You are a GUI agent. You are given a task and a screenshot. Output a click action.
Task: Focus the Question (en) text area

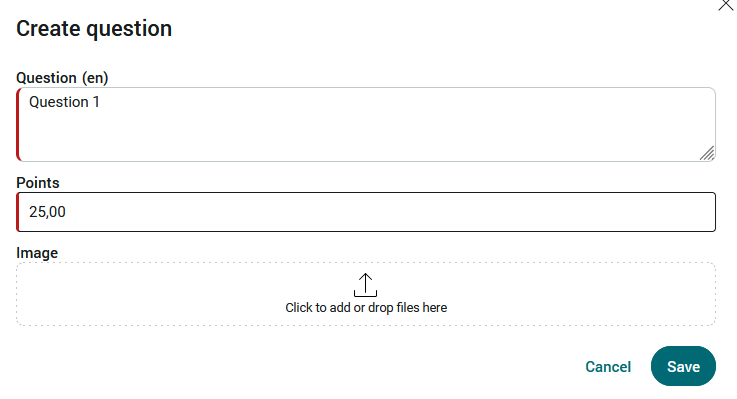point(366,125)
